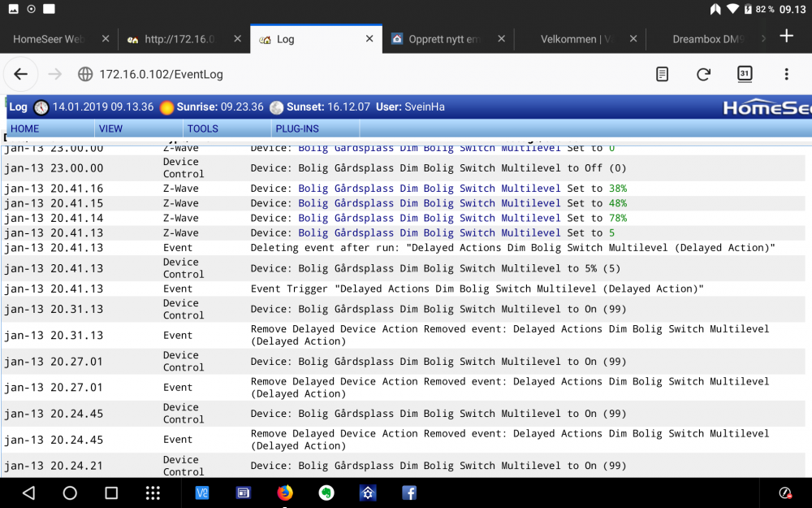Open the PLUG-INS menu
Image resolution: width=812 pixels, height=508 pixels.
296,128
